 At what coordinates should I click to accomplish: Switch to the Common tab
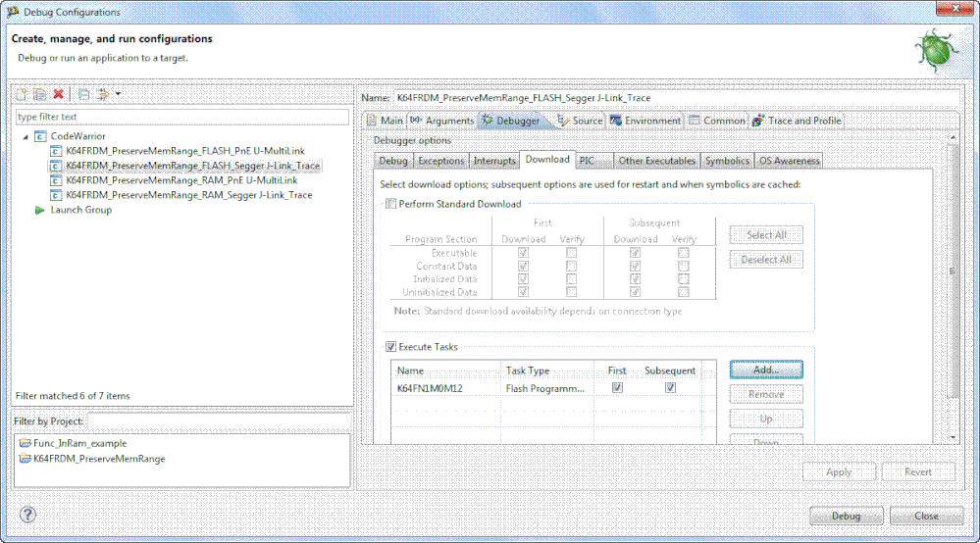coord(717,121)
